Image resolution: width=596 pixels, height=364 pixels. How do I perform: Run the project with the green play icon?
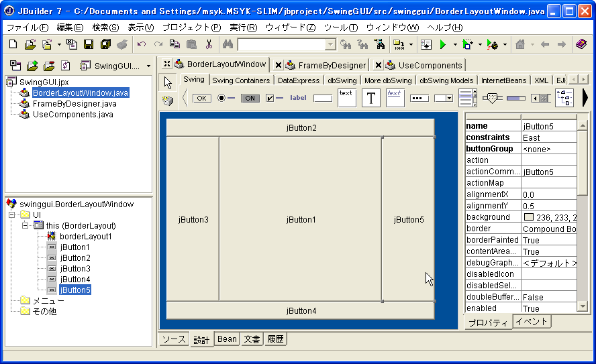click(x=442, y=44)
